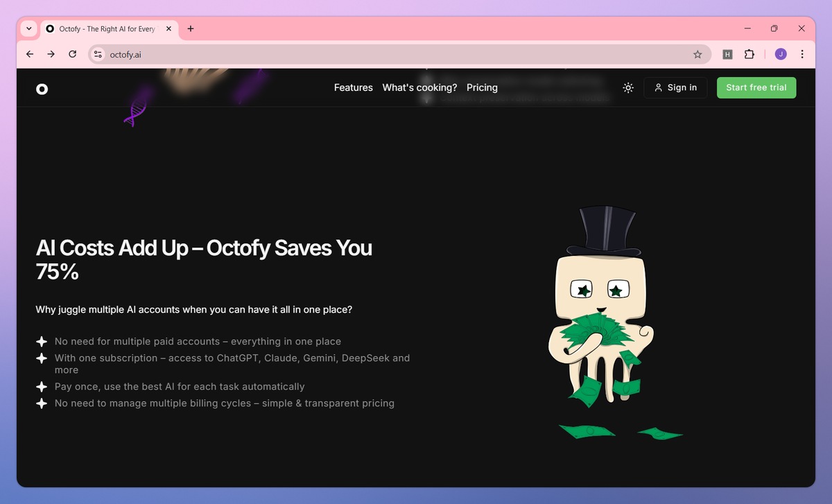This screenshot has height=504, width=832.
Task: Open the Extensions puzzle icon
Action: click(x=749, y=54)
